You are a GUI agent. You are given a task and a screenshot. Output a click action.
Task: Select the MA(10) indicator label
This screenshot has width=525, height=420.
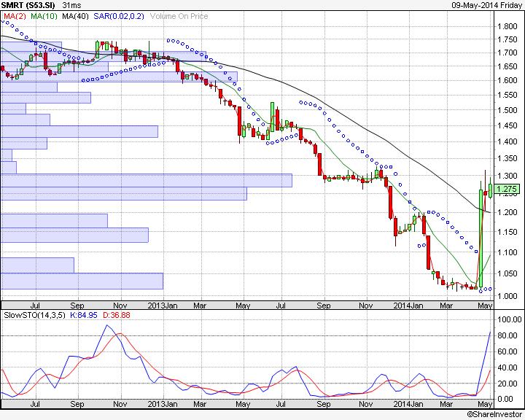[44, 16]
